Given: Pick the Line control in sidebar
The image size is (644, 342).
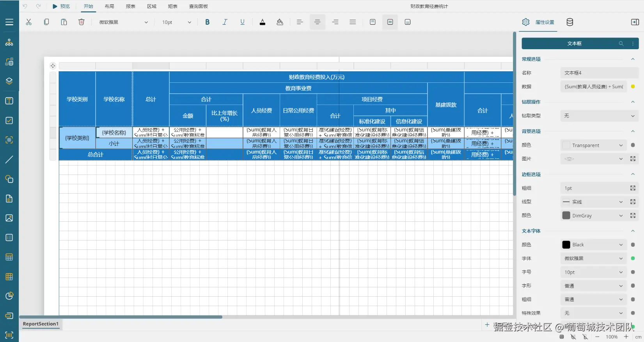Looking at the screenshot, I should [9, 159].
